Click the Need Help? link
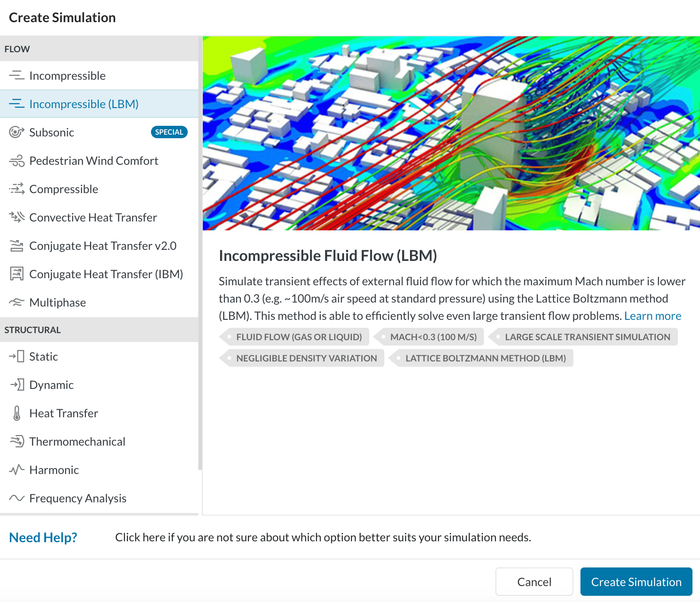Image resolution: width=700 pixels, height=602 pixels. click(x=43, y=537)
